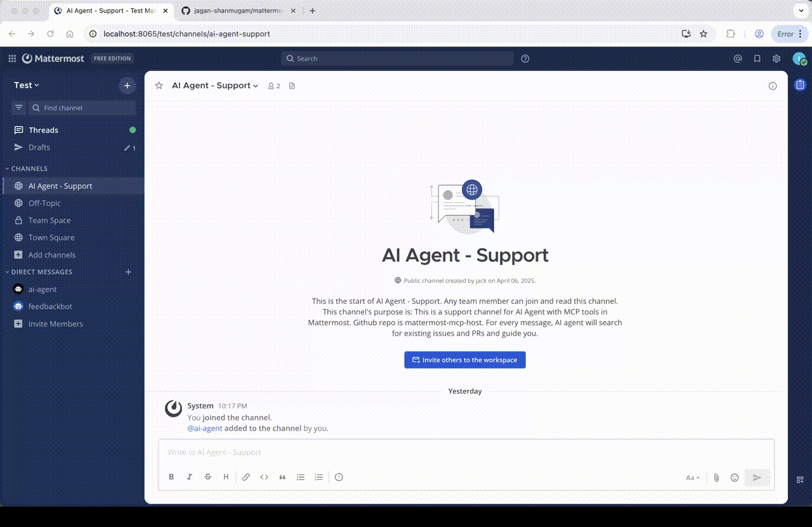The width and height of the screenshot is (812, 527).
Task: Click Invite Members in sidebar
Action: [72, 323]
